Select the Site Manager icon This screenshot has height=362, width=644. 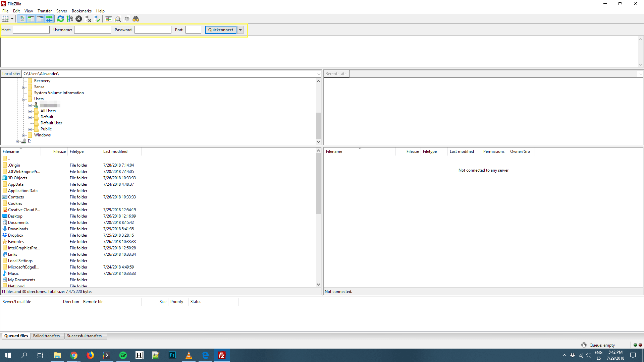pyautogui.click(x=5, y=18)
